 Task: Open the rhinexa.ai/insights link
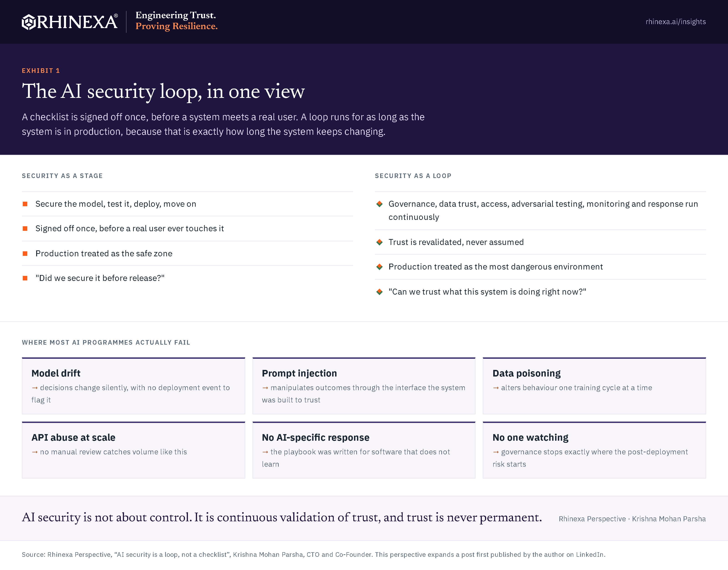[x=675, y=22]
